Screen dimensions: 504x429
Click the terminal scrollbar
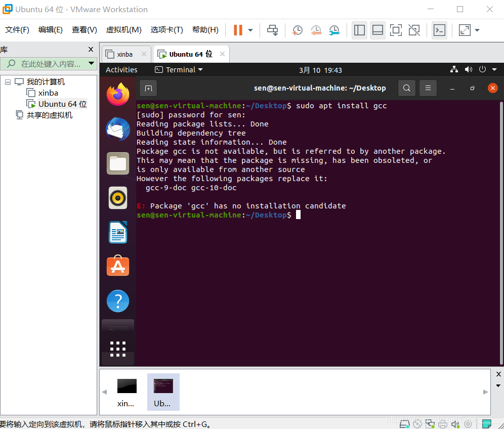click(501, 233)
